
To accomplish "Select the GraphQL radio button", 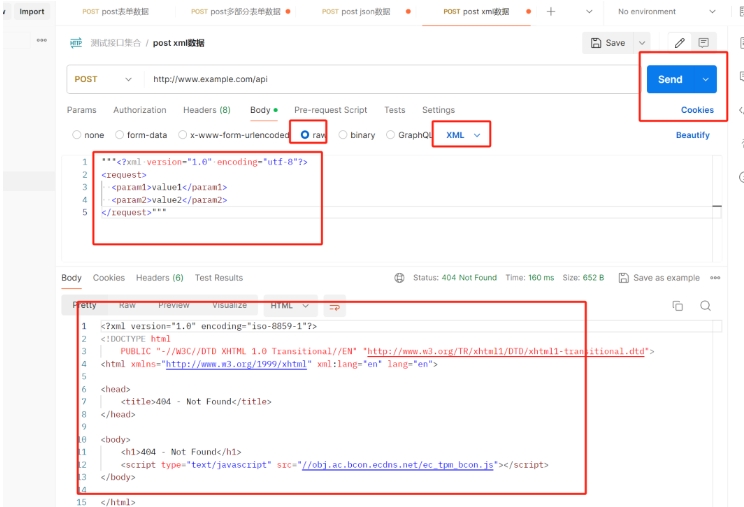I will coord(391,135).
